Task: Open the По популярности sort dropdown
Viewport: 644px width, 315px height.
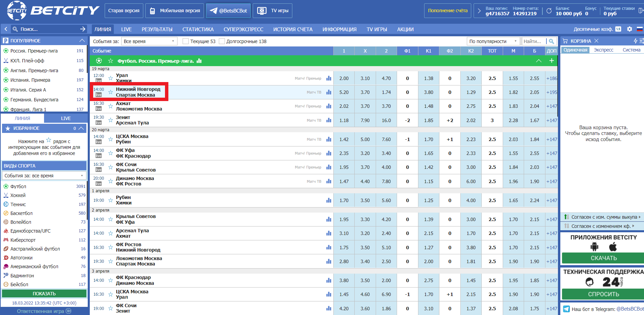Action: (x=493, y=41)
